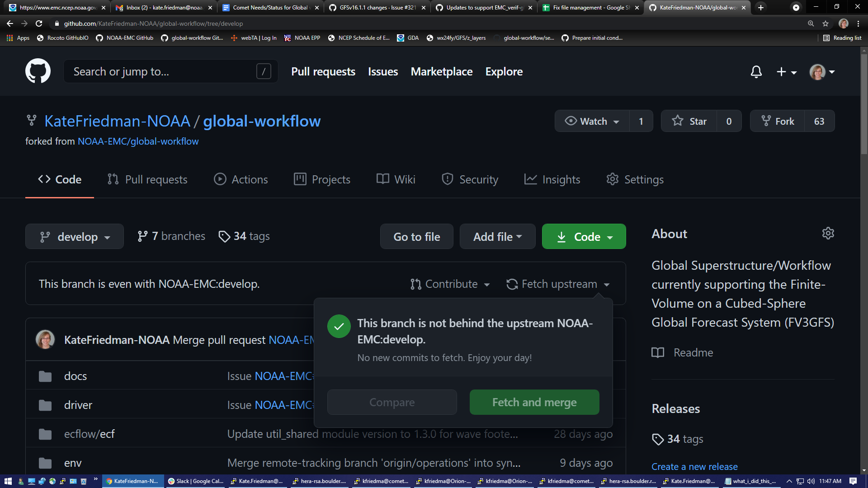Open the 7 branches link

tap(171, 236)
